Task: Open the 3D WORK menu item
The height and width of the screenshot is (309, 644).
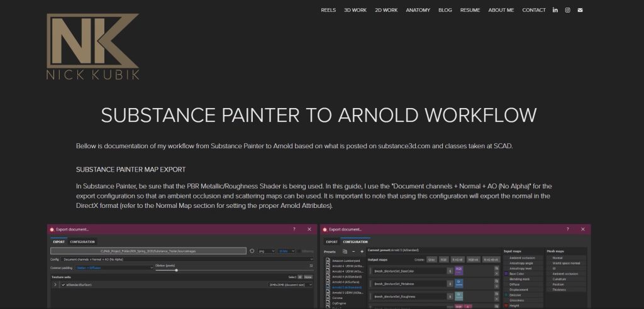Action: point(355,10)
